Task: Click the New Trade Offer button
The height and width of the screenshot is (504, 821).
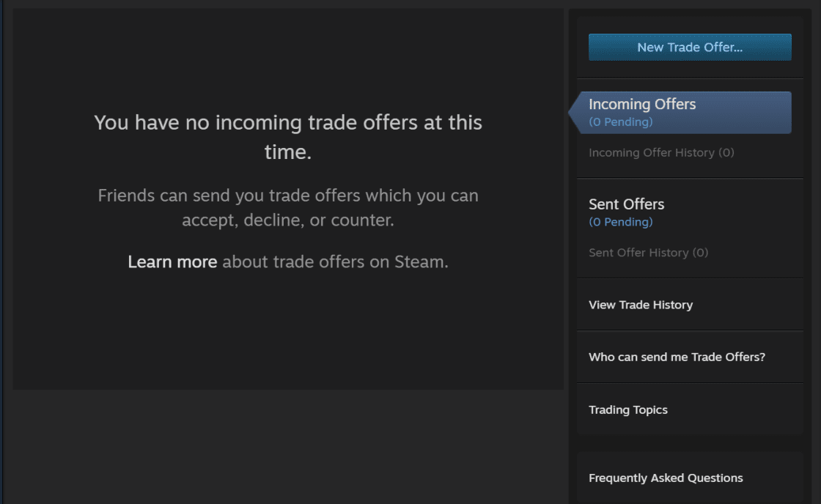Action: 689,46
